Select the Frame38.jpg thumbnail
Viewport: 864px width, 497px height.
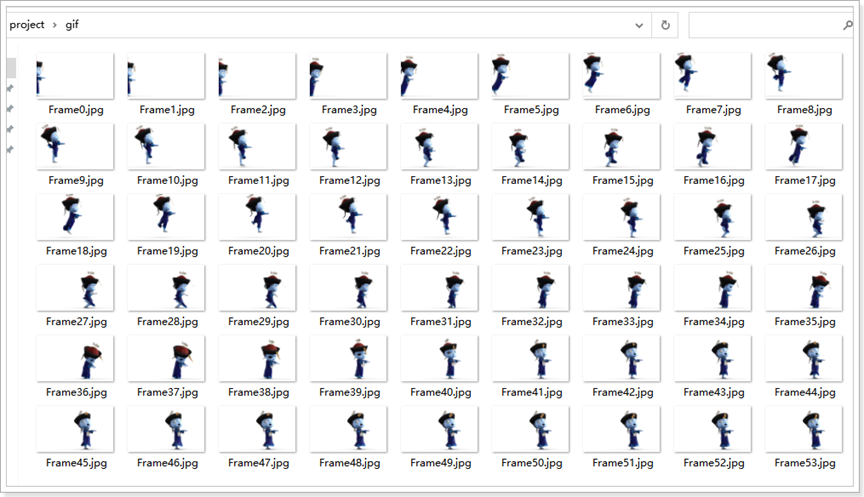[x=257, y=358]
